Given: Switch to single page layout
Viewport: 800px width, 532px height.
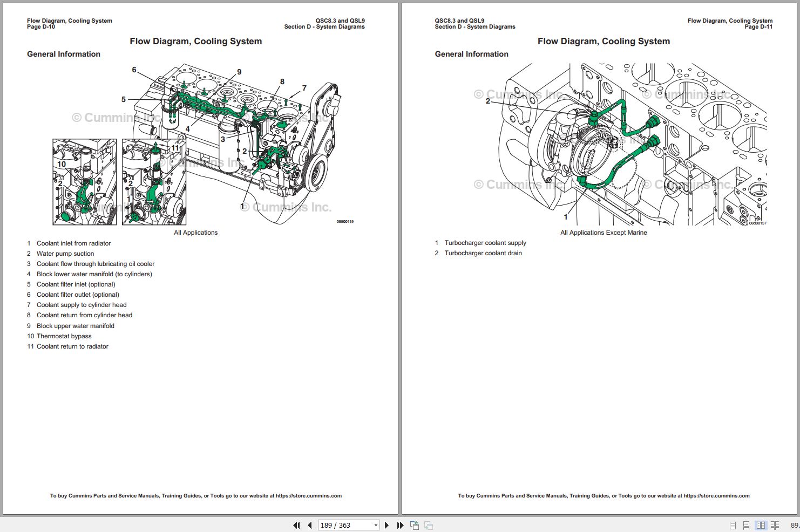Looking at the screenshot, I should point(733,525).
